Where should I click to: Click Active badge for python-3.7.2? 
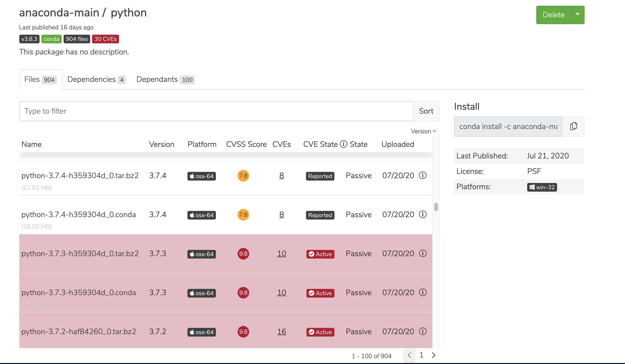[320, 332]
